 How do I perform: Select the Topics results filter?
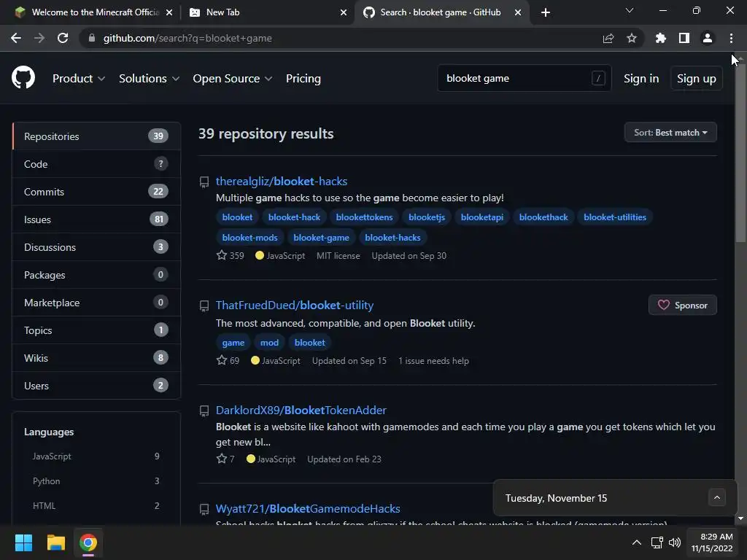click(x=96, y=330)
